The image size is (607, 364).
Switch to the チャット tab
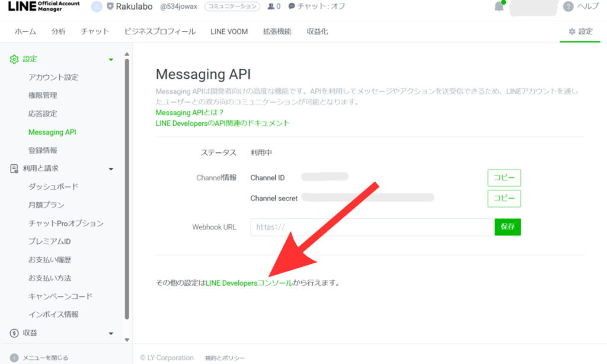coord(95,32)
